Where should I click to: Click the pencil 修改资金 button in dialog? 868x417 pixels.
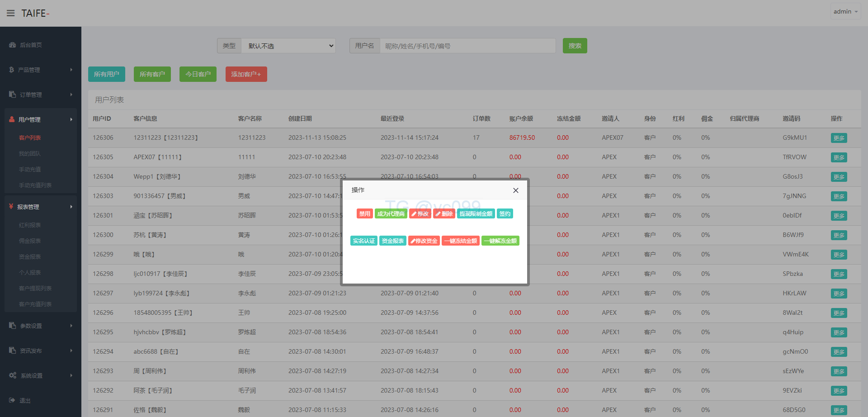(x=424, y=241)
